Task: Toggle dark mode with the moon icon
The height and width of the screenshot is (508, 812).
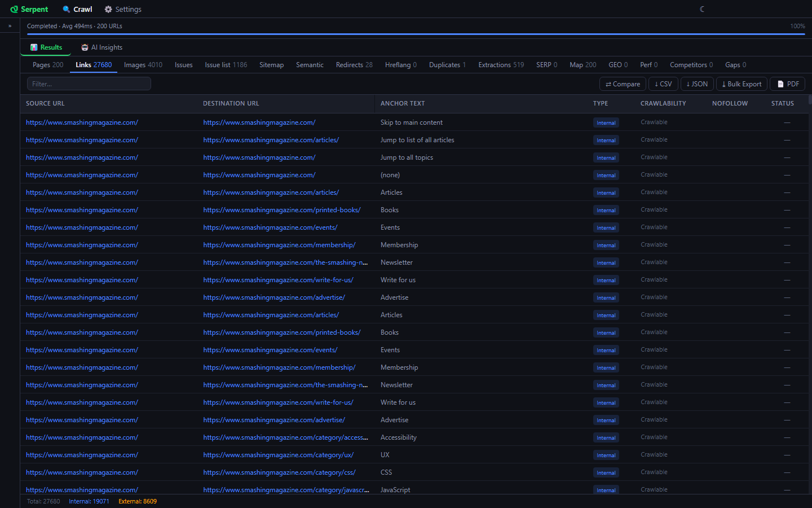Action: coord(702,9)
